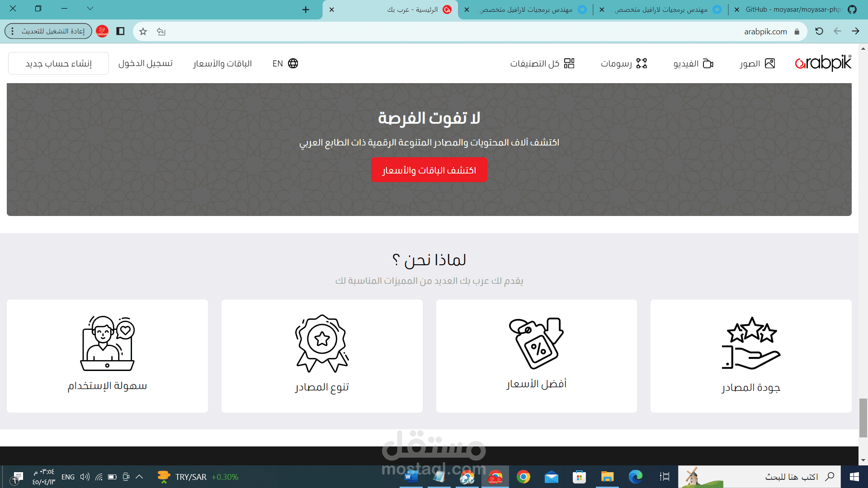Viewport: 868px width, 488px height.
Task: Switch site language to EN
Action: tap(285, 64)
